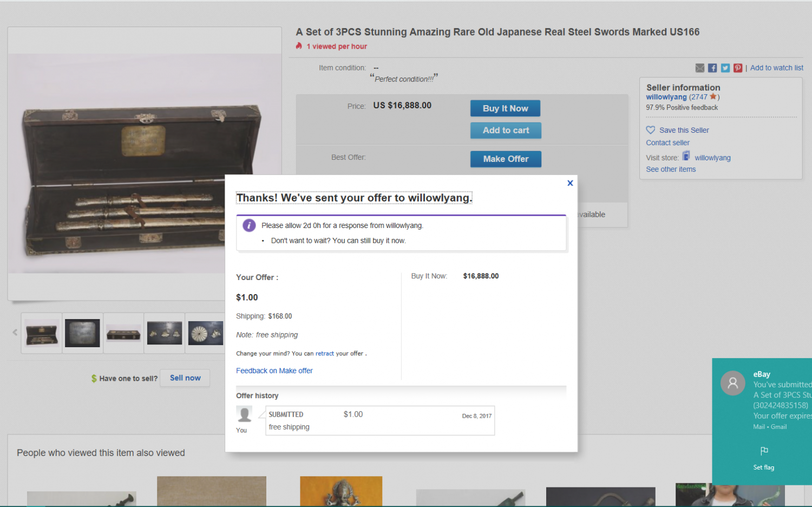Click free shipping note in offer history

point(289,427)
